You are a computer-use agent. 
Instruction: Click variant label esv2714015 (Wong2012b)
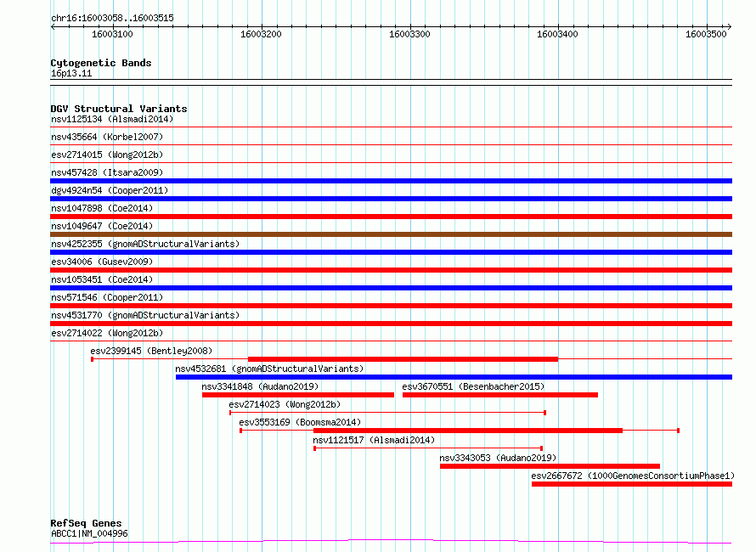[x=107, y=155]
